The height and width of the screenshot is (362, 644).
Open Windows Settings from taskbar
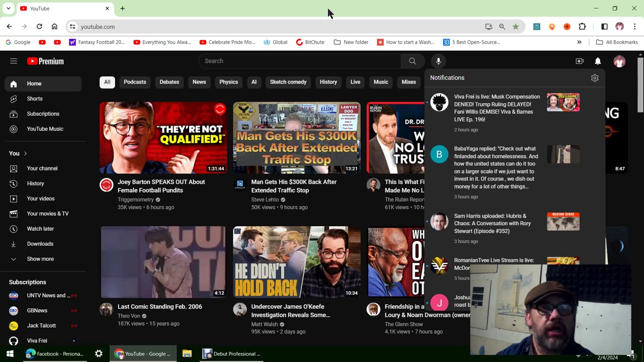[99, 353]
